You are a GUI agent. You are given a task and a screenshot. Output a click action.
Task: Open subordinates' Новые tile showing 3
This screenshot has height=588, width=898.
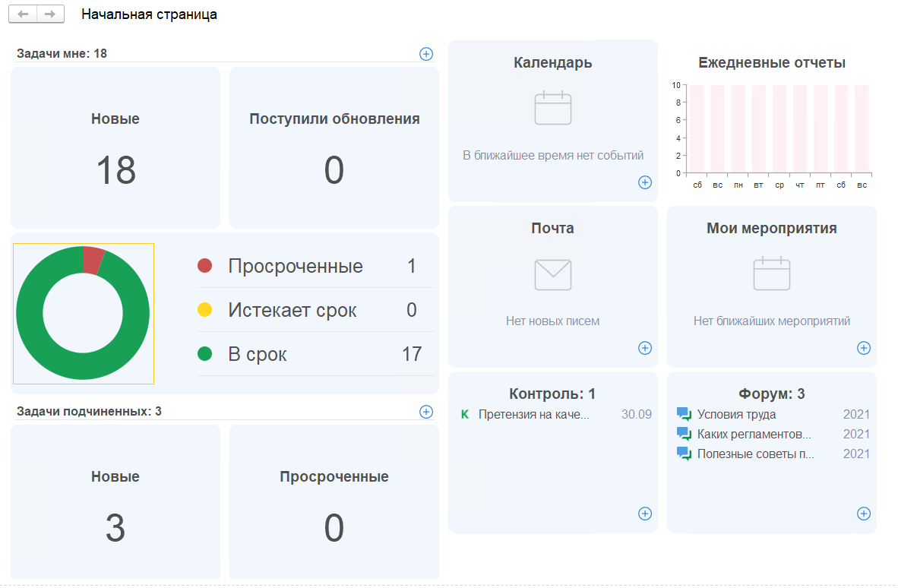point(115,504)
